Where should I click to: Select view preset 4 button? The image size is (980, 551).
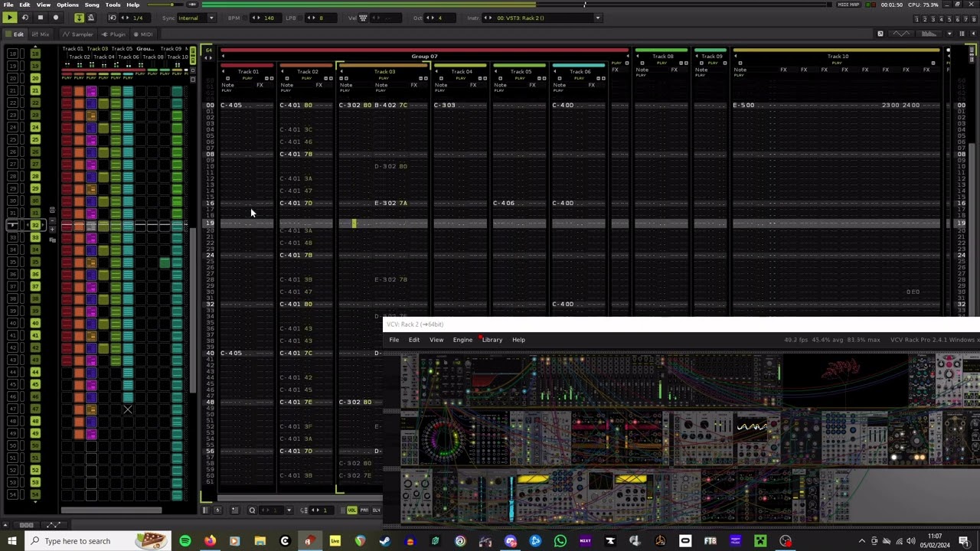coord(942,19)
